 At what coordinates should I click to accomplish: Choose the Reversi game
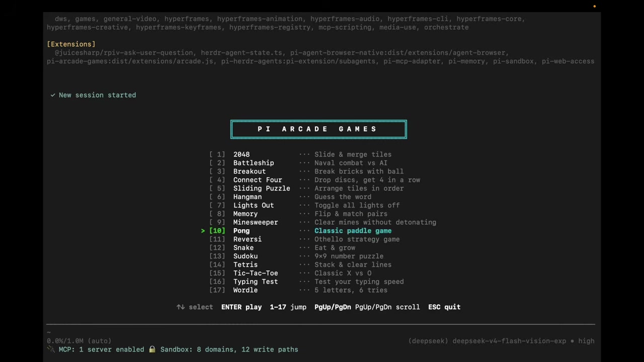[304, 239]
